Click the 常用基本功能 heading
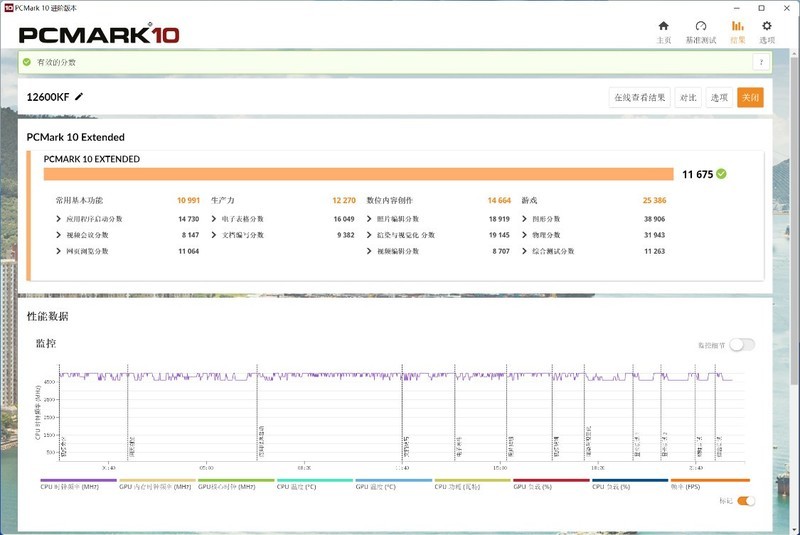Image resolution: width=800 pixels, height=535 pixels. [x=79, y=200]
